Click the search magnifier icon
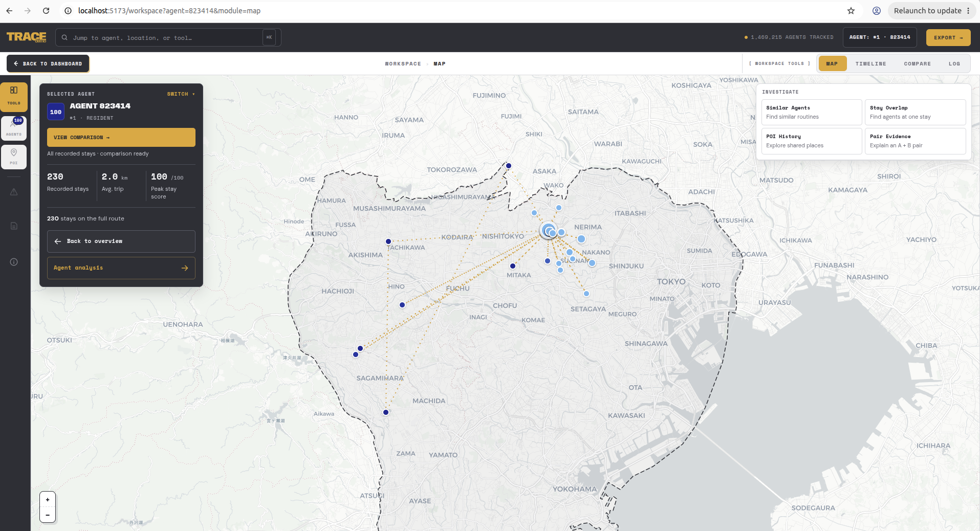This screenshot has width=980, height=531. point(64,37)
